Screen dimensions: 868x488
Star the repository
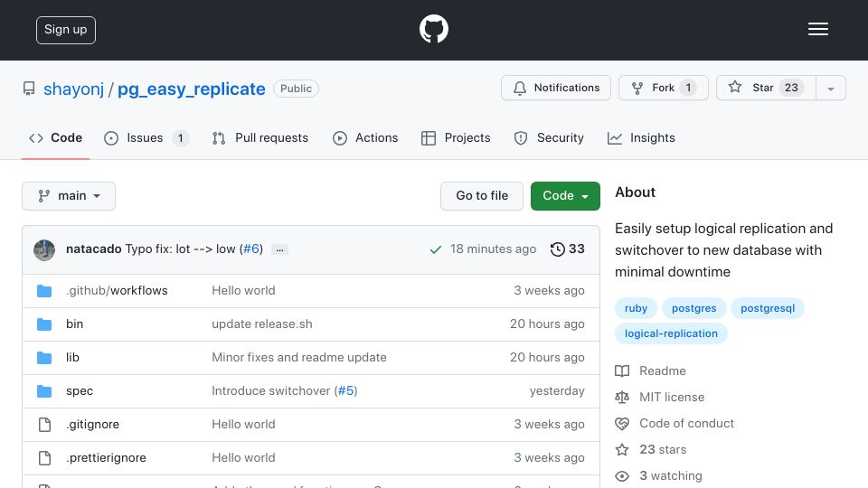[x=766, y=88]
